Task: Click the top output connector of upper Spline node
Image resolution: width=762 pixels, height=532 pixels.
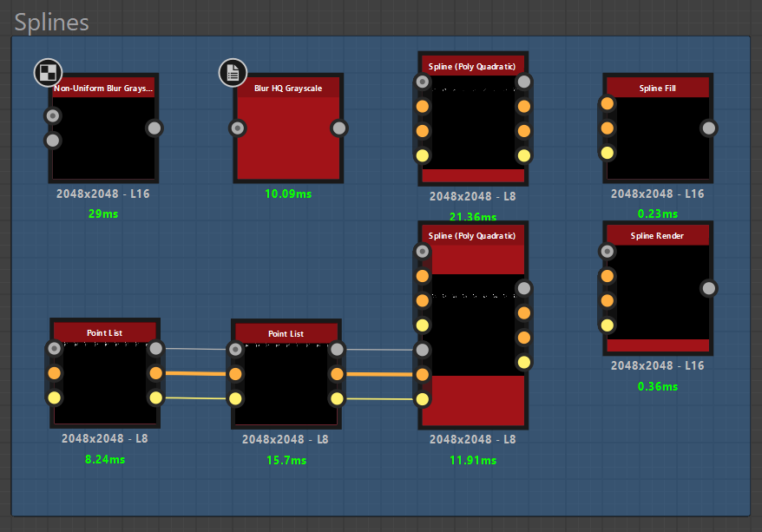Action: (523, 82)
